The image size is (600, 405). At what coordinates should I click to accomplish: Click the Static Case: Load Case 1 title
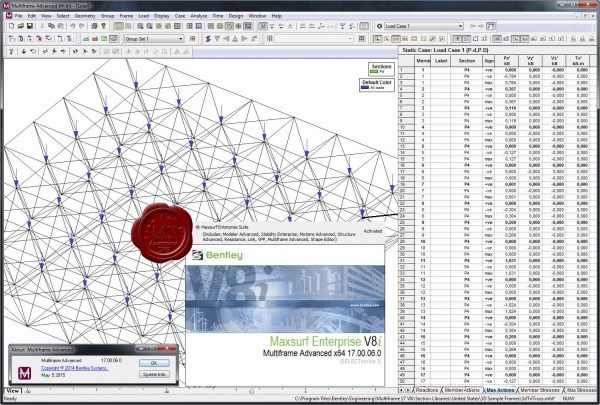pyautogui.click(x=445, y=50)
